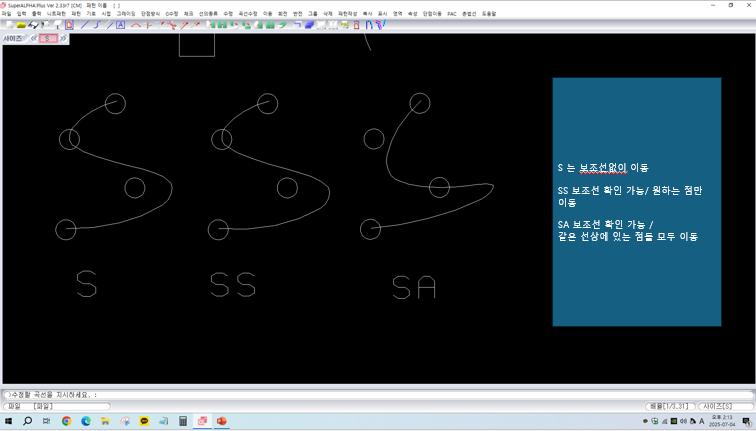The image size is (756, 431).
Task: Click the 사이즈[S] status bar field
Action: click(x=717, y=406)
